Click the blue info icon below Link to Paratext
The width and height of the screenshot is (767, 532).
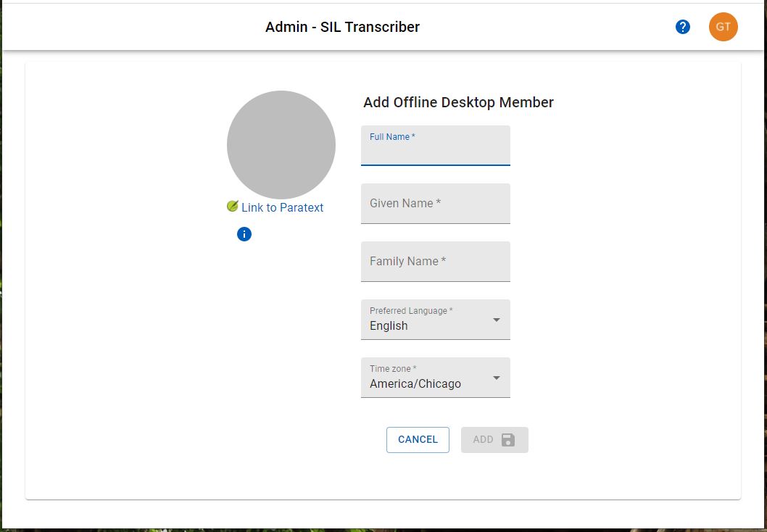pos(244,234)
